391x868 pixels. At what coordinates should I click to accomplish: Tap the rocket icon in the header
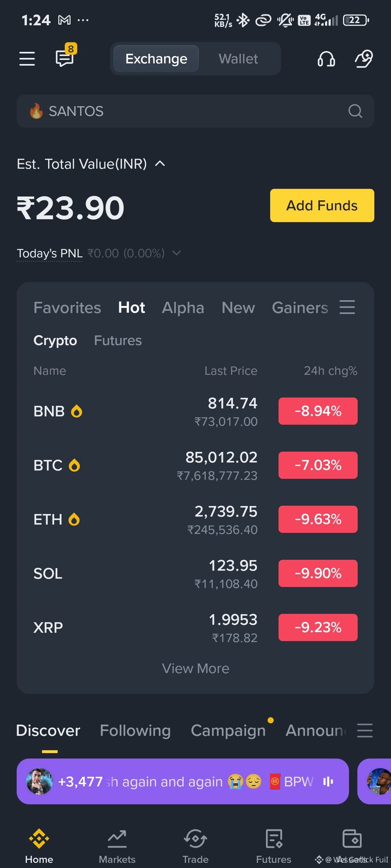pos(364,59)
